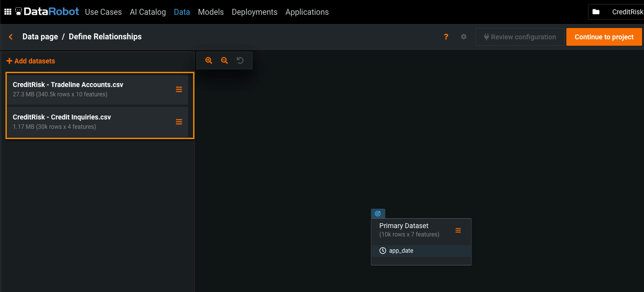
Task: Reset the canvas zoom level
Action: point(240,60)
